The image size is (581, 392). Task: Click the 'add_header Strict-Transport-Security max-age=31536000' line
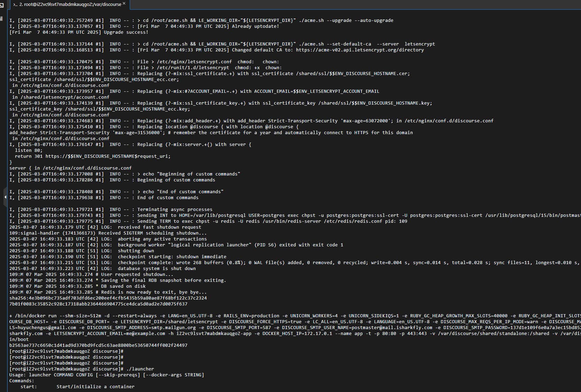click(211, 133)
